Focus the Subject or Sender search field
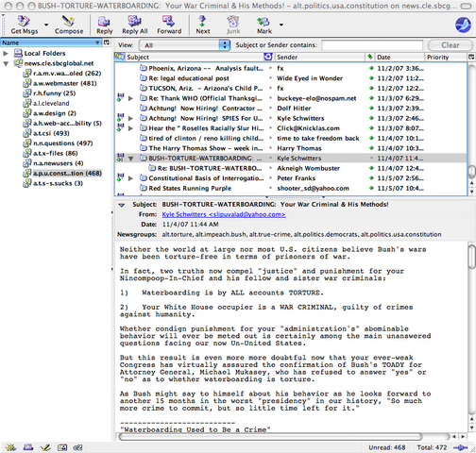The height and width of the screenshot is (453, 476). (x=372, y=45)
